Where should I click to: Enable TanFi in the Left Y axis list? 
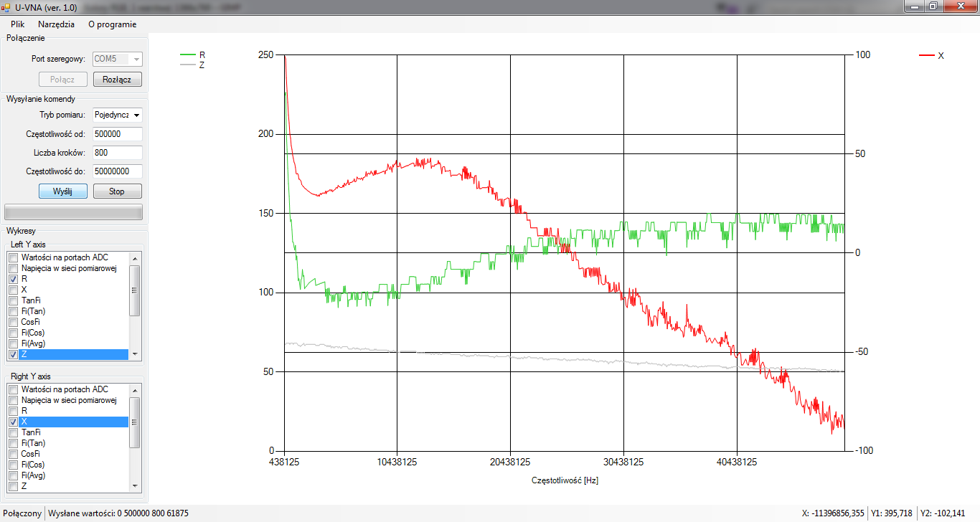coord(13,300)
